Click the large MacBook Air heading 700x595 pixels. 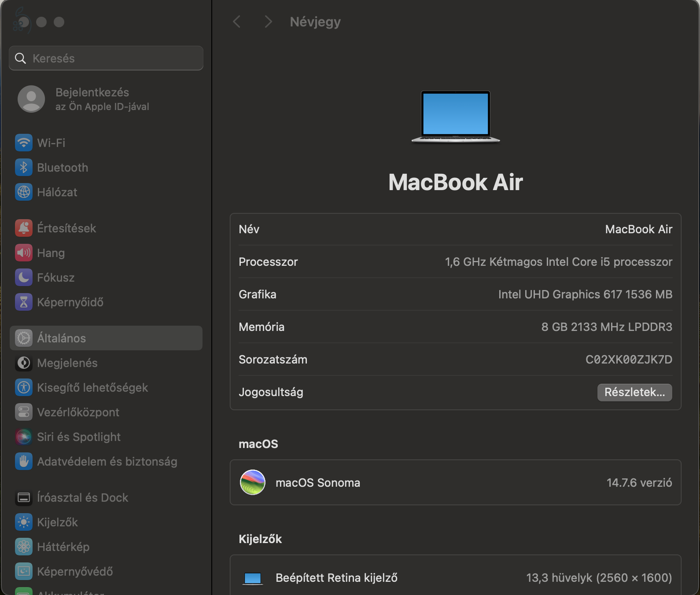point(456,182)
